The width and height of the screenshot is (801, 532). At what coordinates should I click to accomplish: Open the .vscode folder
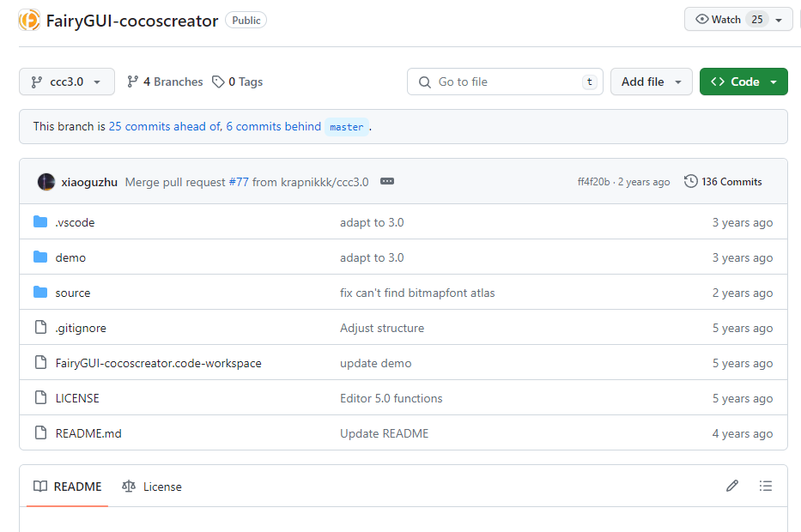[75, 222]
